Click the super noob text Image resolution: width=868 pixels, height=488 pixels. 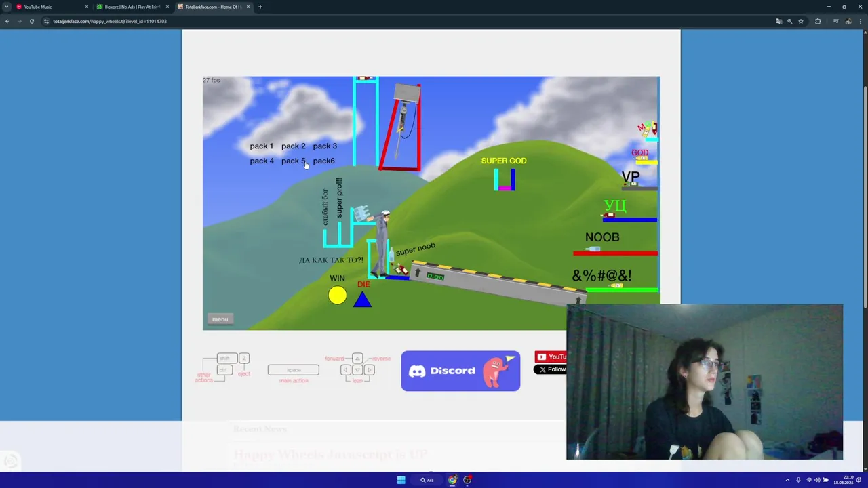416,249
